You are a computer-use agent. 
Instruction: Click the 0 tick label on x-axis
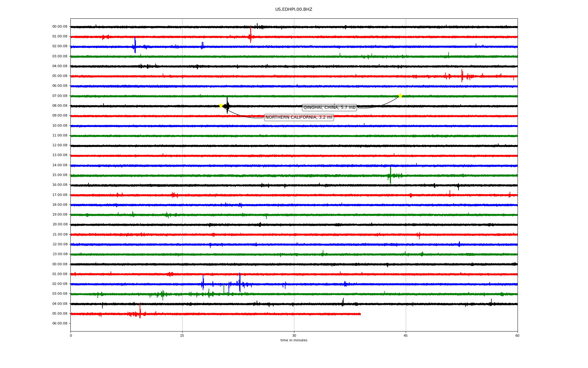(71, 335)
